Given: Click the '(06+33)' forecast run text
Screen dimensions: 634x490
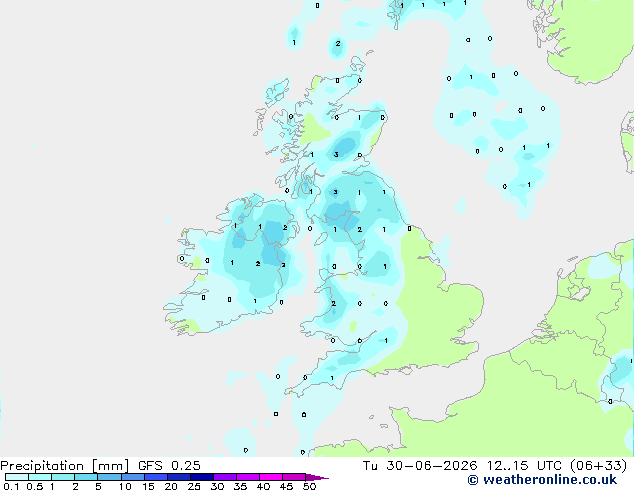Looking at the screenshot, I should [x=598, y=466].
